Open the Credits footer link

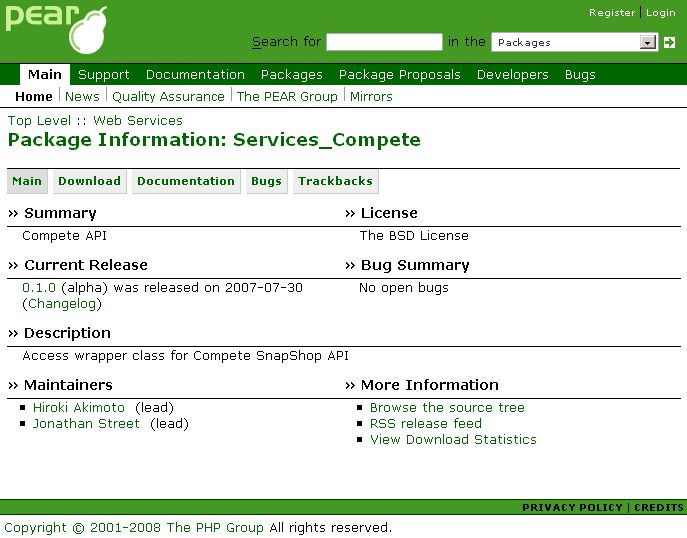pyautogui.click(x=659, y=507)
